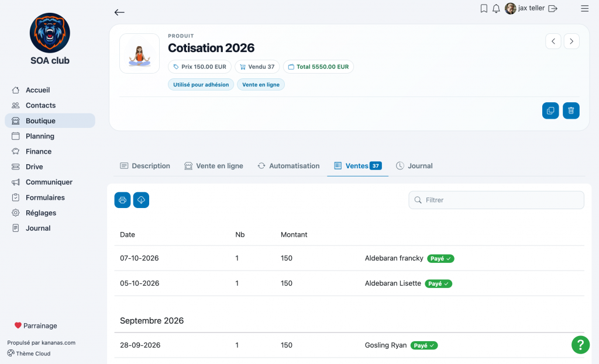
Task: Switch to the Automatisation tab
Action: click(x=289, y=166)
